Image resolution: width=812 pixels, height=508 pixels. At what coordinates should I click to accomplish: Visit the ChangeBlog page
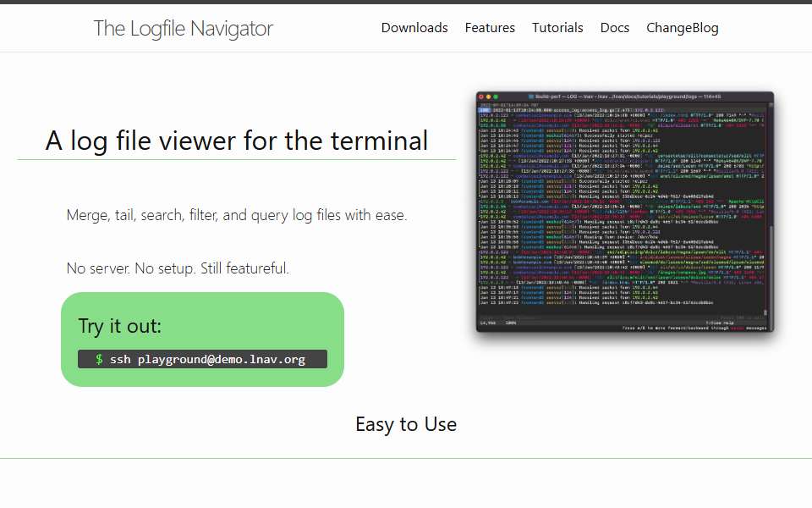(682, 28)
